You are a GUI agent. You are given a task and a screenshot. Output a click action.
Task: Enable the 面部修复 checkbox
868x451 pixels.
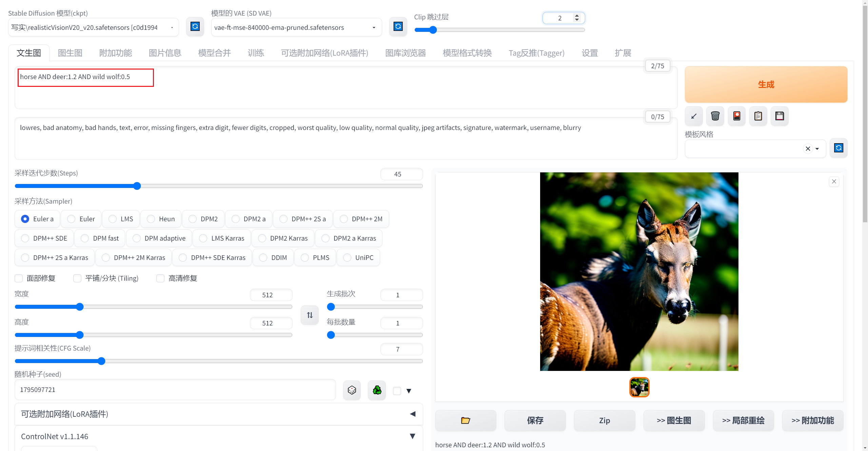[19, 278]
